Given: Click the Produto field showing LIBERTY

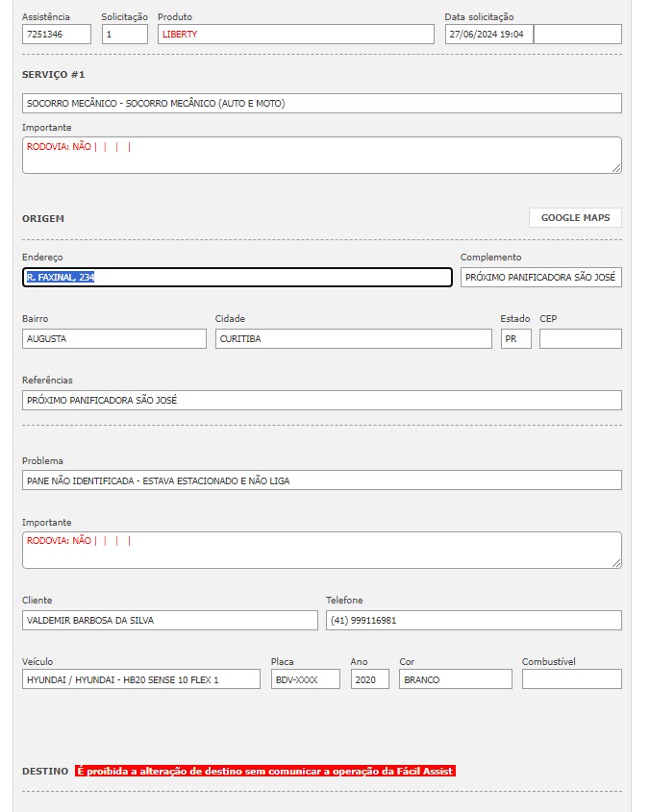Looking at the screenshot, I should tap(296, 35).
